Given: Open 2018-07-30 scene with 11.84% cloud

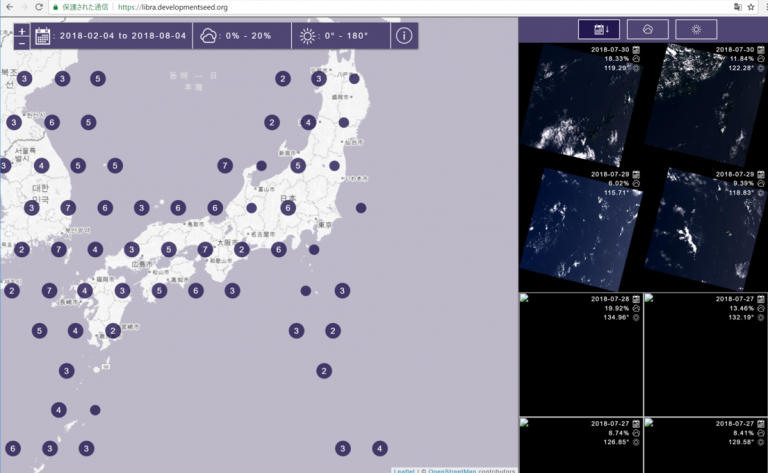Looking at the screenshot, I should coord(706,105).
